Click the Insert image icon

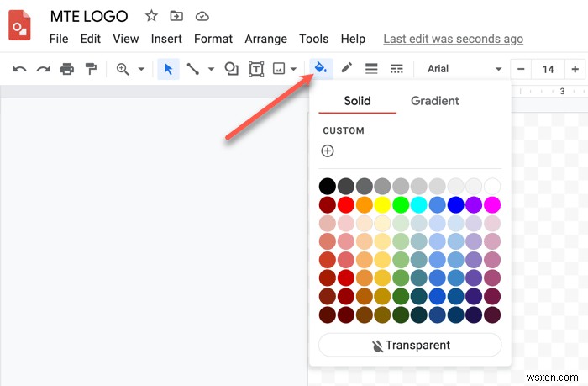tap(279, 69)
